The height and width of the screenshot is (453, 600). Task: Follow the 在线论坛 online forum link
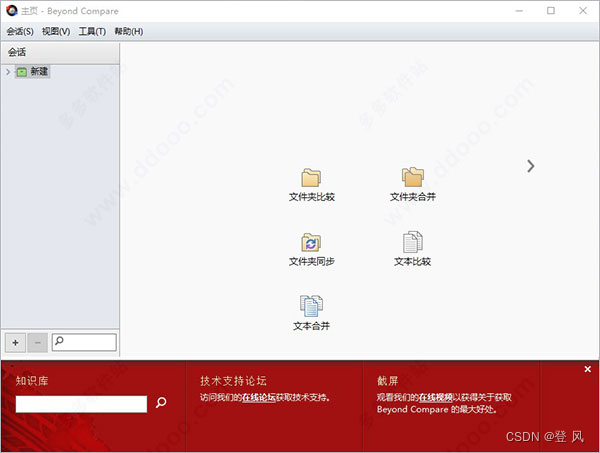259,398
